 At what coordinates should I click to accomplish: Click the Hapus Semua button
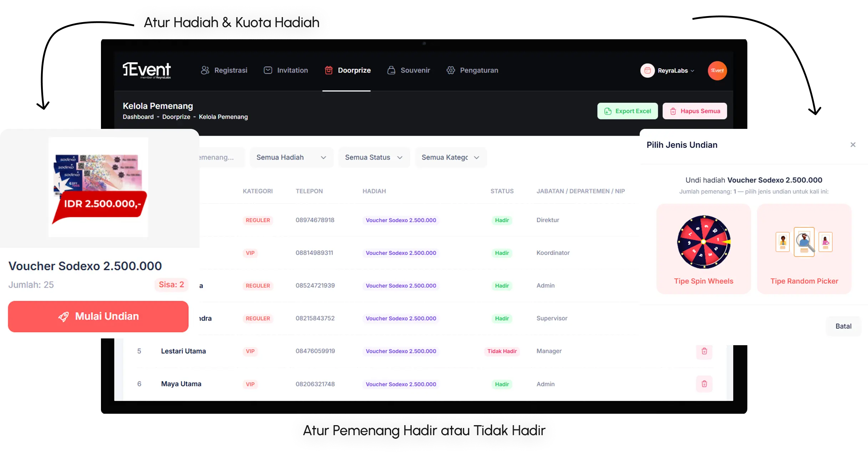695,111
